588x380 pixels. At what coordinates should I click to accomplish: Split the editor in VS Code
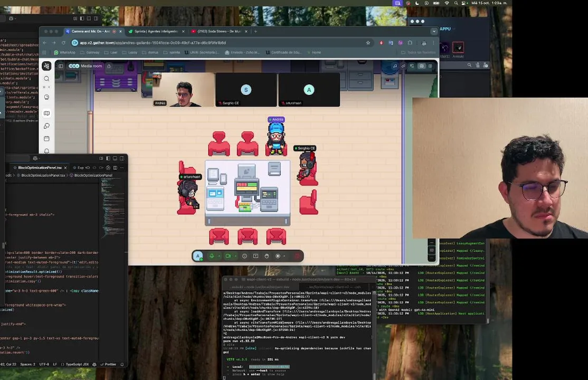115,168
